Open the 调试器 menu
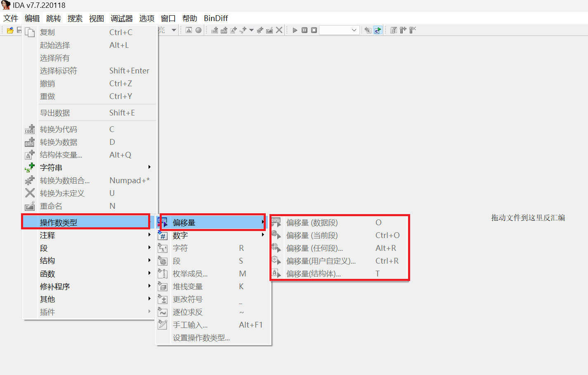Screen dimensions: 588x375 tap(122, 18)
